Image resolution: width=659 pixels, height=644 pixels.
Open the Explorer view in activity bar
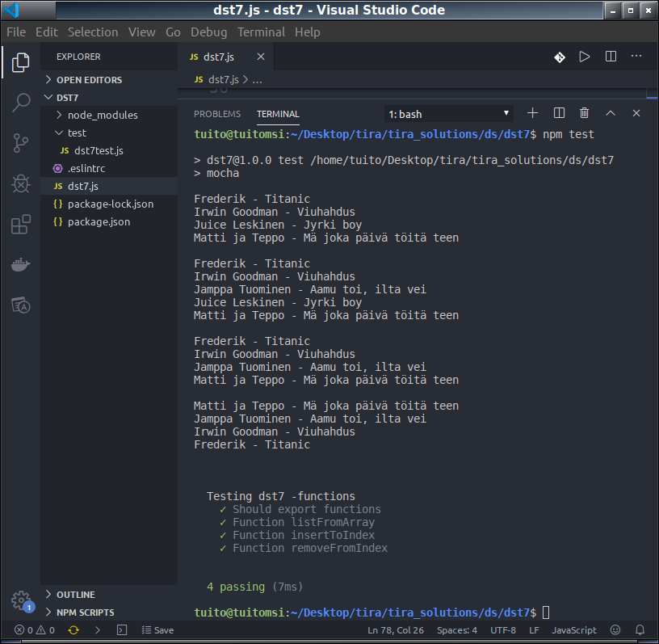tap(21, 62)
